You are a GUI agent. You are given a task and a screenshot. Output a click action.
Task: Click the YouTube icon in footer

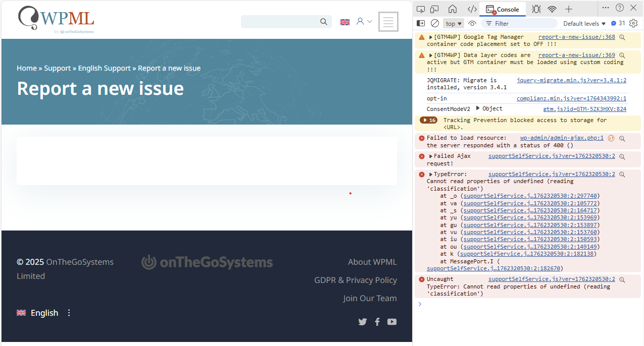(392, 322)
